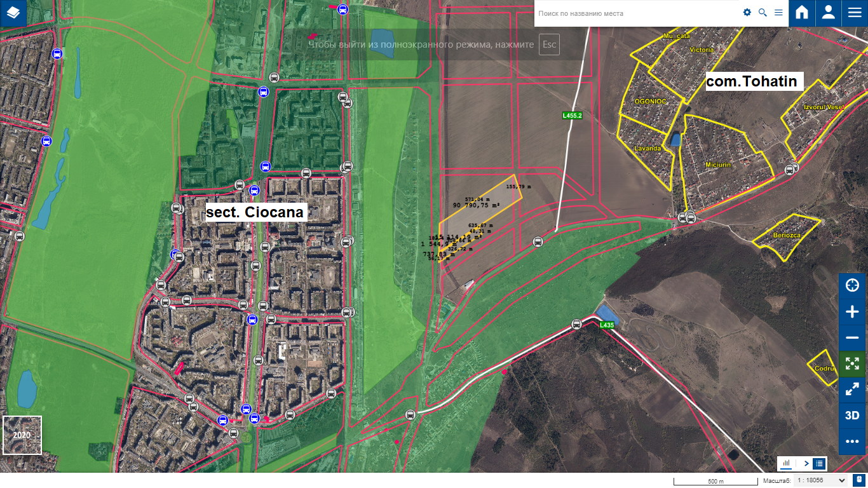
Task: Zoom in with the plus button
Action: coord(852,311)
